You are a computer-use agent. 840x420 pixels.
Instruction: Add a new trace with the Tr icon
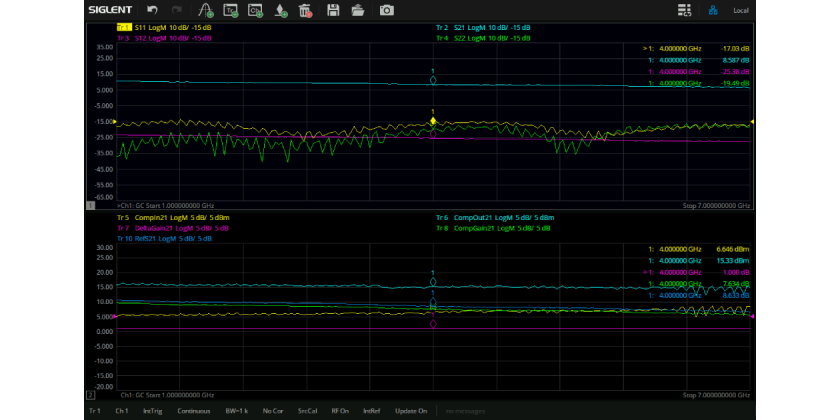tap(231, 10)
